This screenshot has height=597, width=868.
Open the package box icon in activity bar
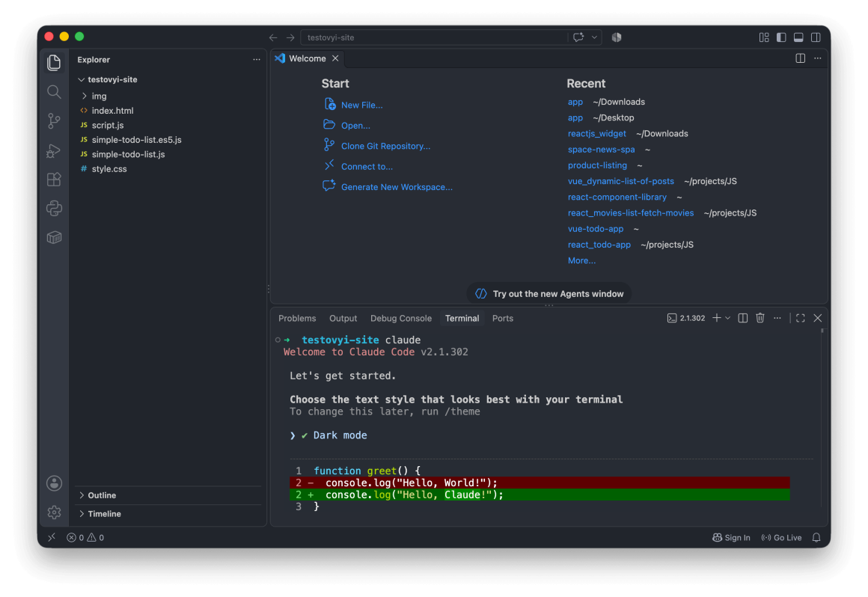point(54,237)
